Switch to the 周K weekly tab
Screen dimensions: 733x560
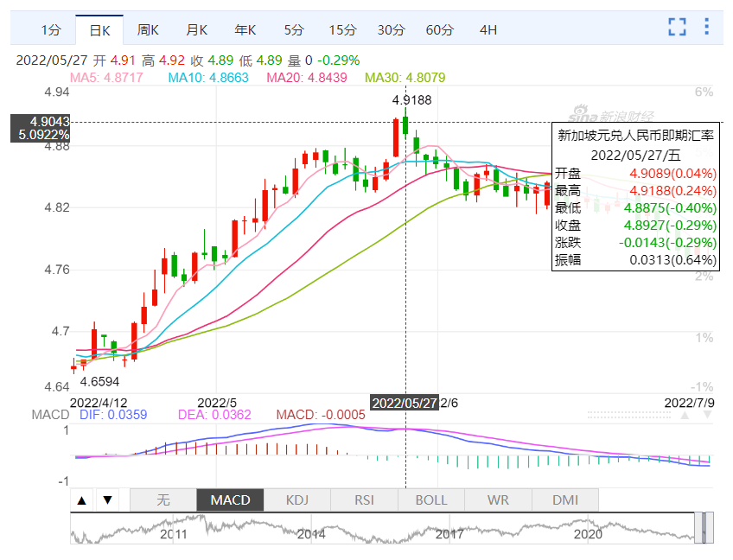coord(148,30)
